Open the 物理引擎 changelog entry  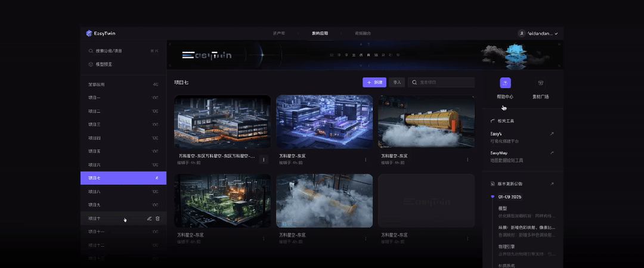[527, 250]
